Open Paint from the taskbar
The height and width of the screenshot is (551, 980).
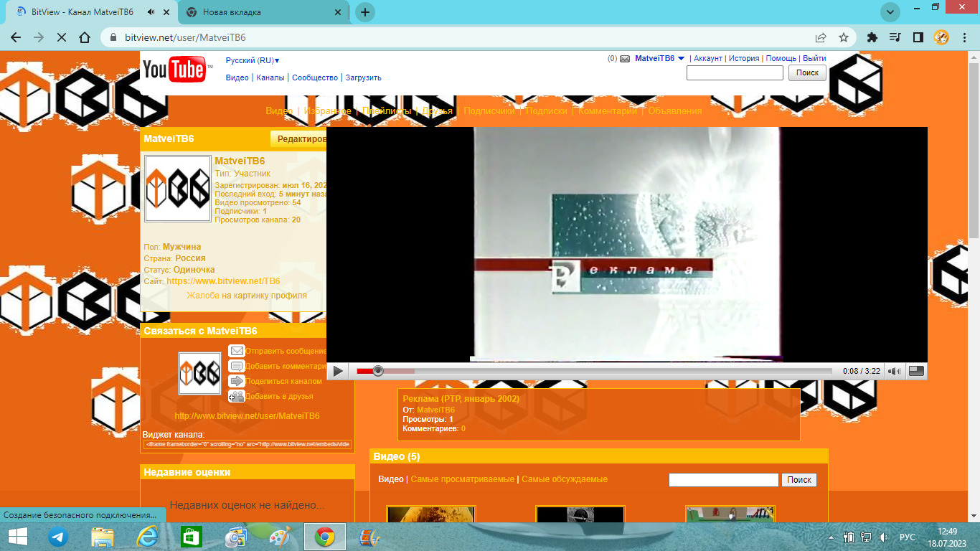click(281, 537)
